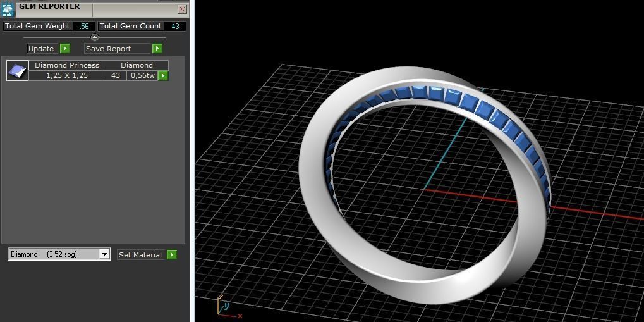
Task: Click the 0,56tw weight cell
Action: coord(143,75)
